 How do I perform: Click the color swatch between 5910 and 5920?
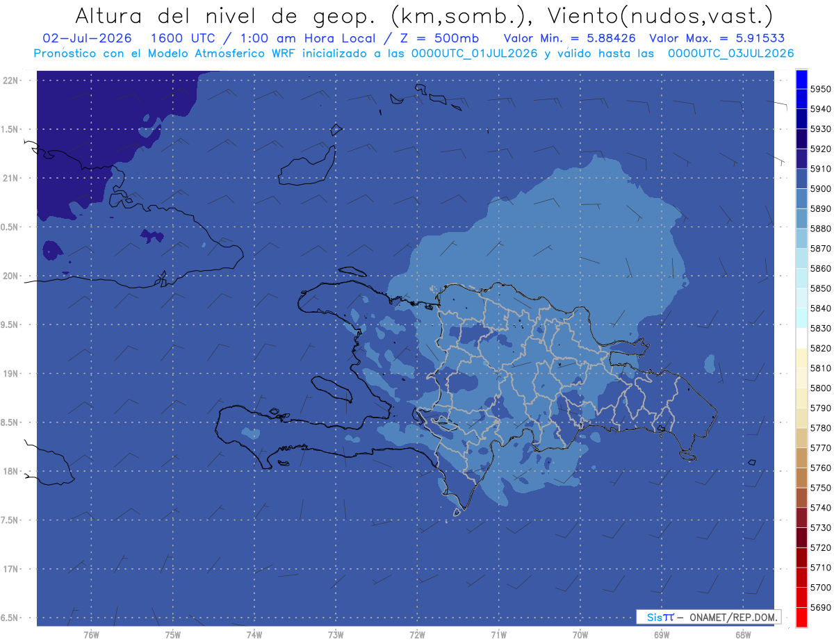tap(801, 158)
